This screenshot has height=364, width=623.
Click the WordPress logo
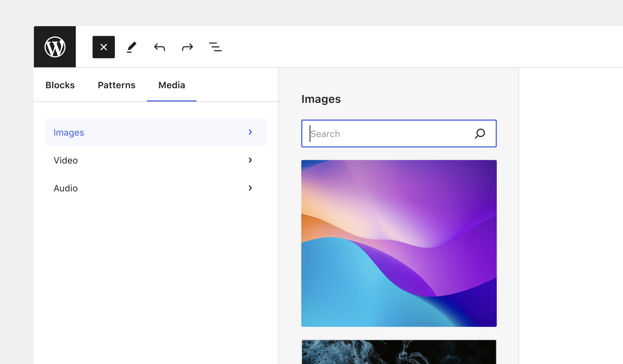tap(55, 46)
